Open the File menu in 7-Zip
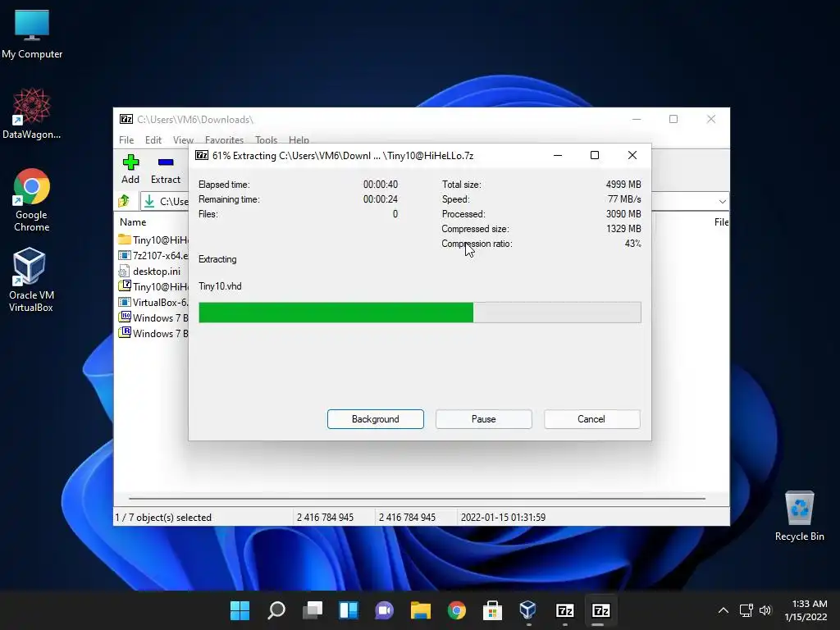 [126, 139]
